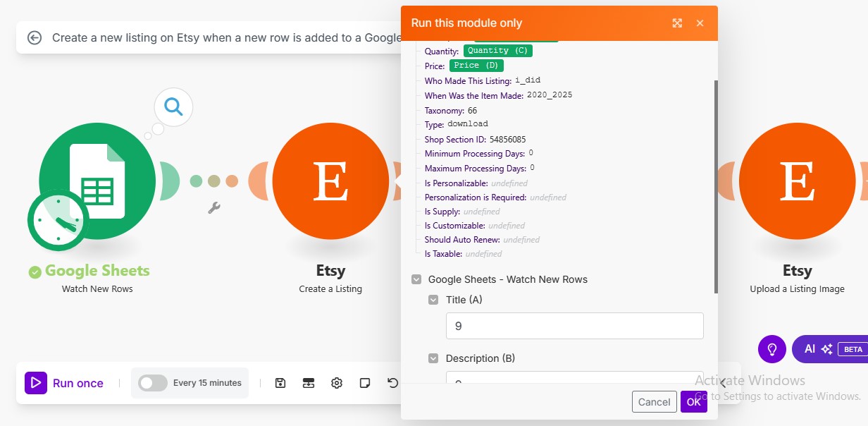868x426 pixels.
Task: Open the Google Sheets Watch New Rows module
Action: click(x=97, y=181)
